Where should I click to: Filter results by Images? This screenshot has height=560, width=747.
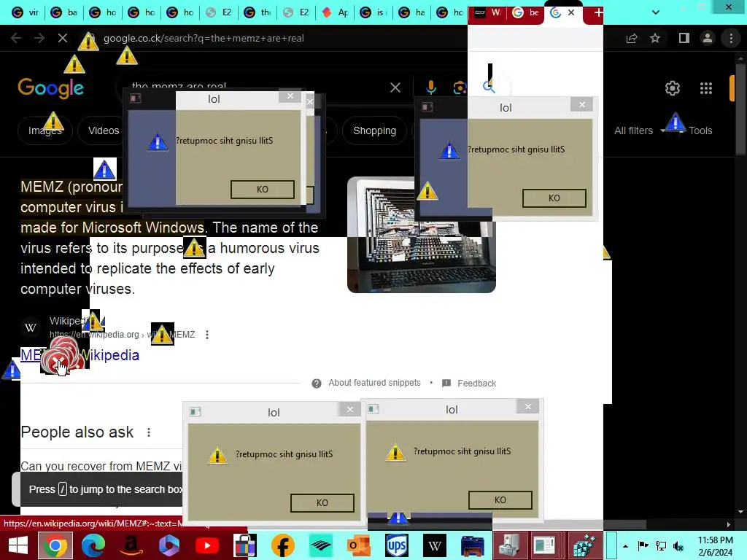point(44,131)
